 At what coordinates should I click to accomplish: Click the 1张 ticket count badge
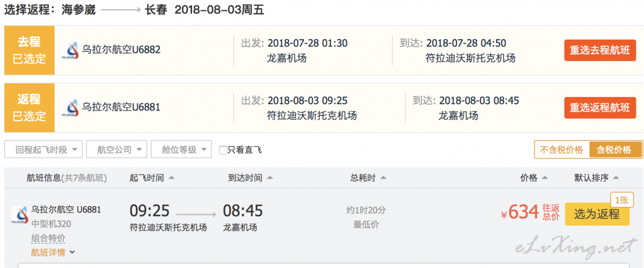click(621, 200)
